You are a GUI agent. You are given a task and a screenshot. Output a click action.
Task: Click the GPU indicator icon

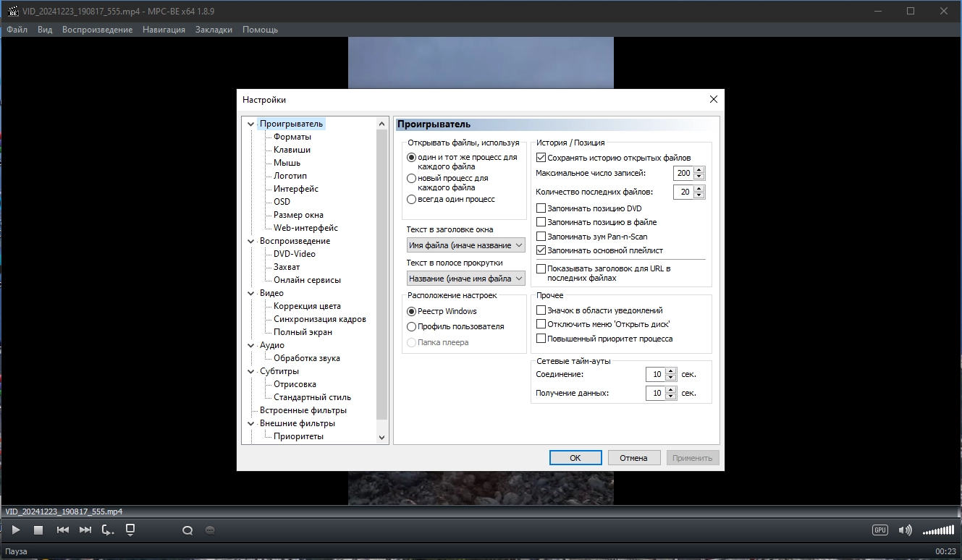(879, 530)
